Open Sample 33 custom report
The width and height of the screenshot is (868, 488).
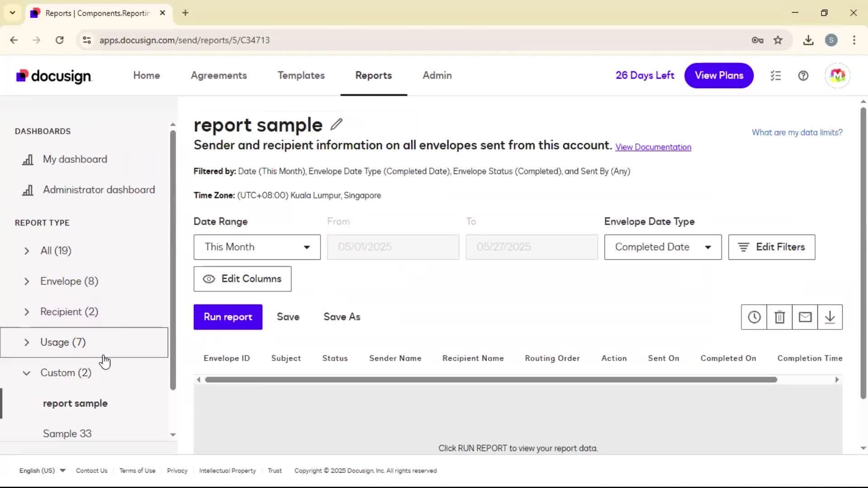(67, 434)
